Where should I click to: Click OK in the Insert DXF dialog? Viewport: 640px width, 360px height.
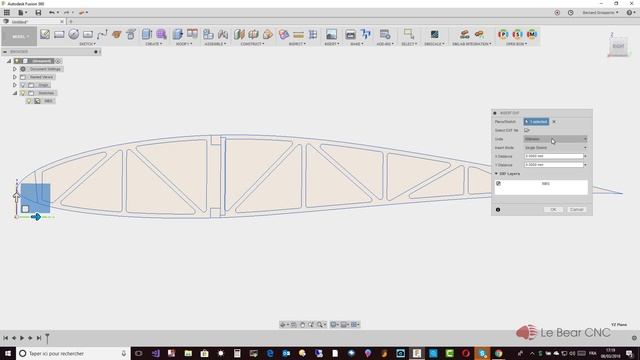tap(553, 209)
